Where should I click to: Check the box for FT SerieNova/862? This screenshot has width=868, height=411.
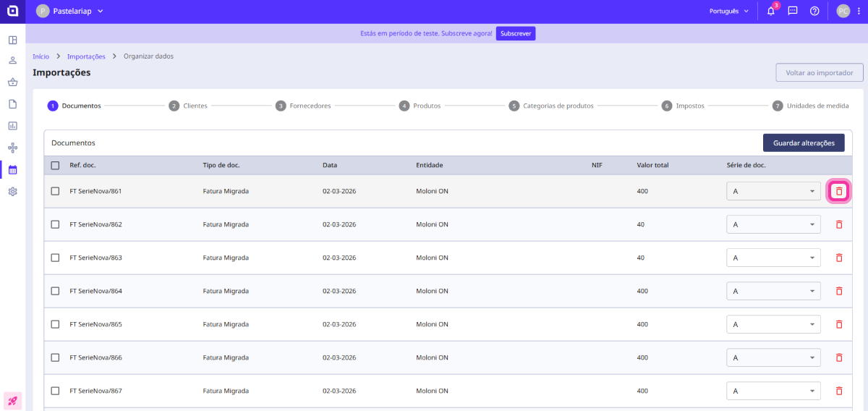tap(56, 224)
